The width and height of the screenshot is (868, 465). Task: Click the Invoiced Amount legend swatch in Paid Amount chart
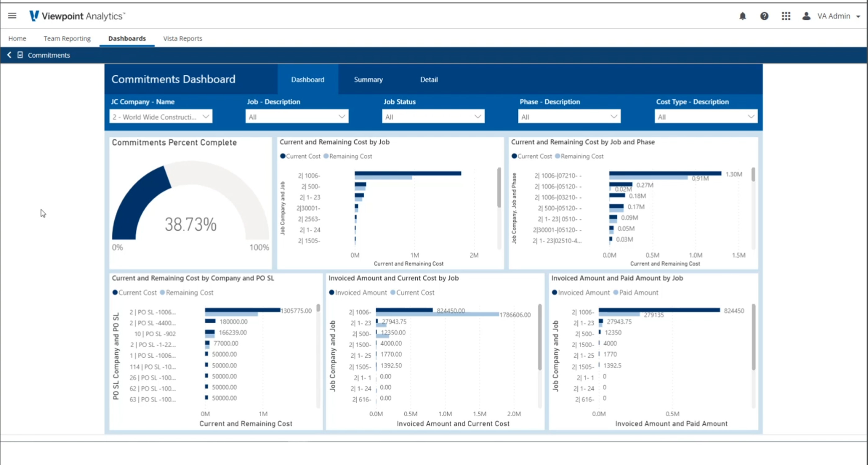pyautogui.click(x=554, y=292)
